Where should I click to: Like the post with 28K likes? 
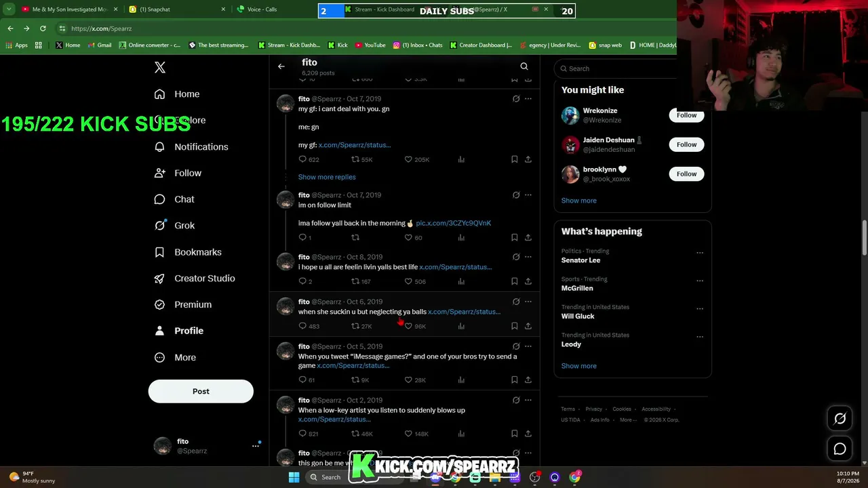pos(408,380)
